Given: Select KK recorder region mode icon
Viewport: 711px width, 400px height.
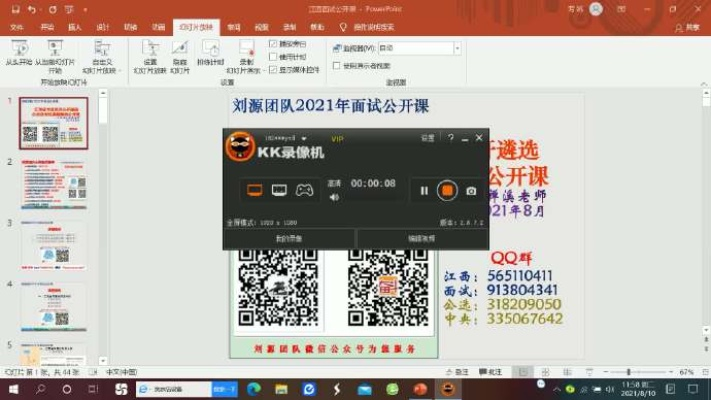Looking at the screenshot, I should 279,190.
